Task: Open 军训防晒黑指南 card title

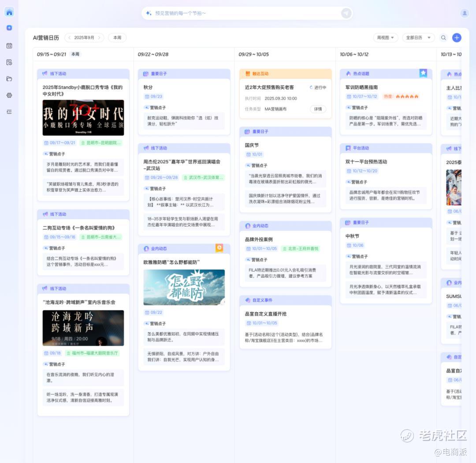Action: 361,87
